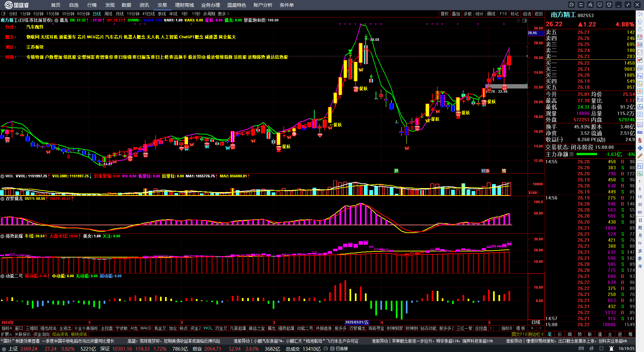Click the F10 button

click(503, 14)
